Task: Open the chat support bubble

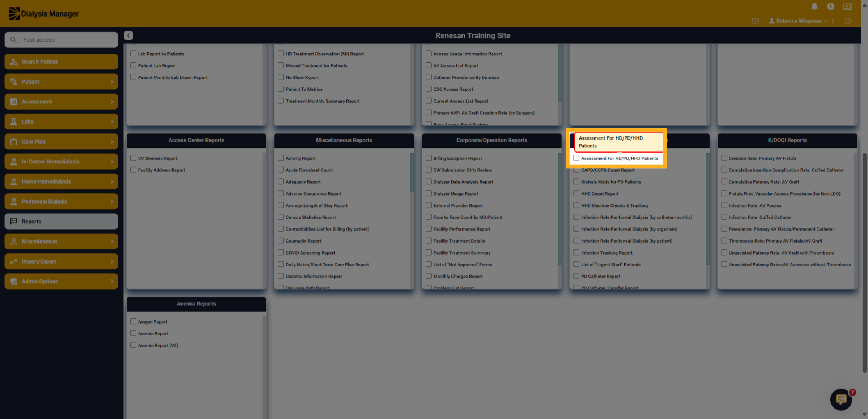Action: click(841, 399)
